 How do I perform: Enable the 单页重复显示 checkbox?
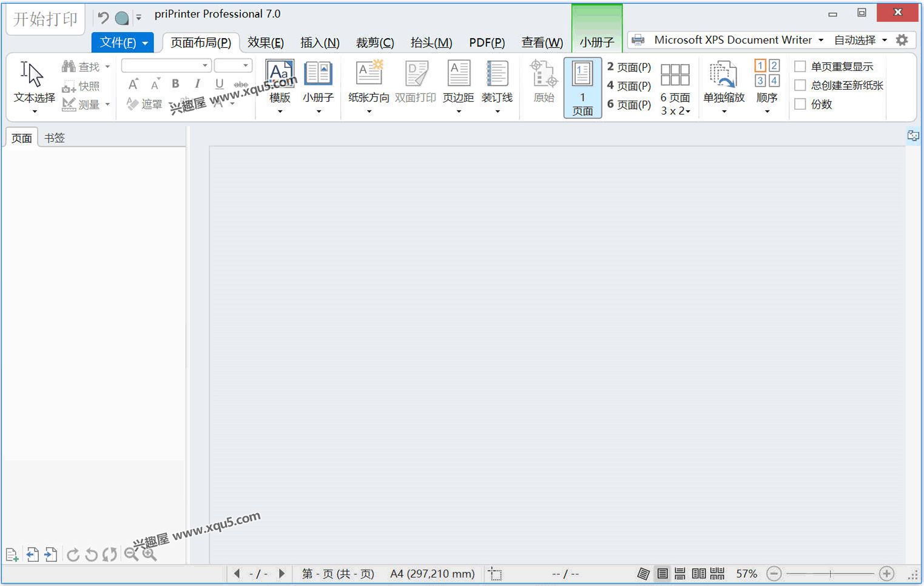click(x=800, y=67)
